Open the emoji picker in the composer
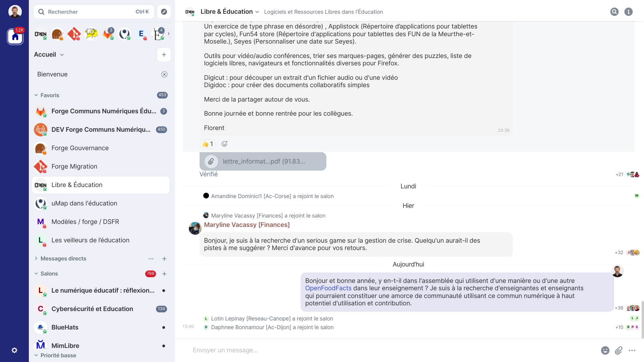644x362 pixels. (605, 350)
